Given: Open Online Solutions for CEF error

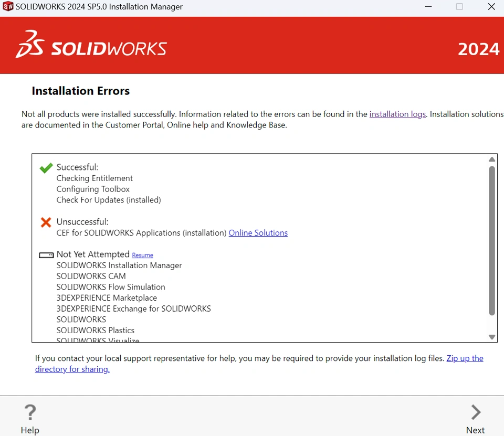Looking at the screenshot, I should coord(258,233).
